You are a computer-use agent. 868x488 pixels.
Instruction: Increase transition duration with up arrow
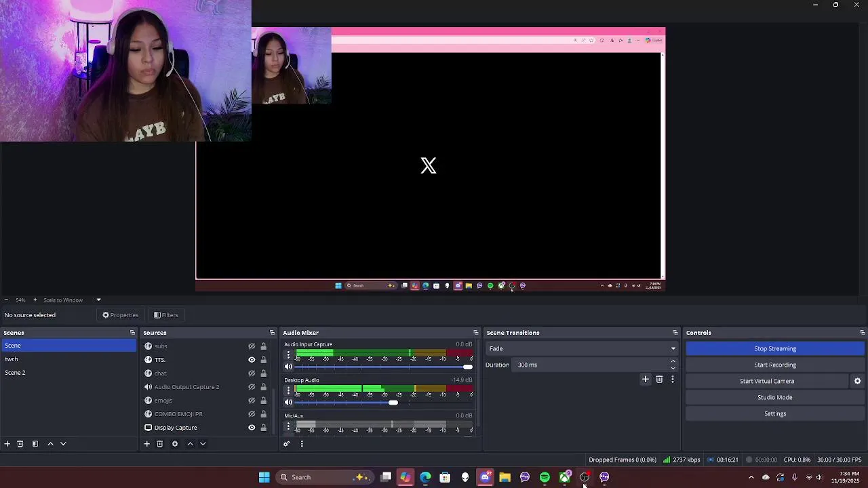click(673, 361)
